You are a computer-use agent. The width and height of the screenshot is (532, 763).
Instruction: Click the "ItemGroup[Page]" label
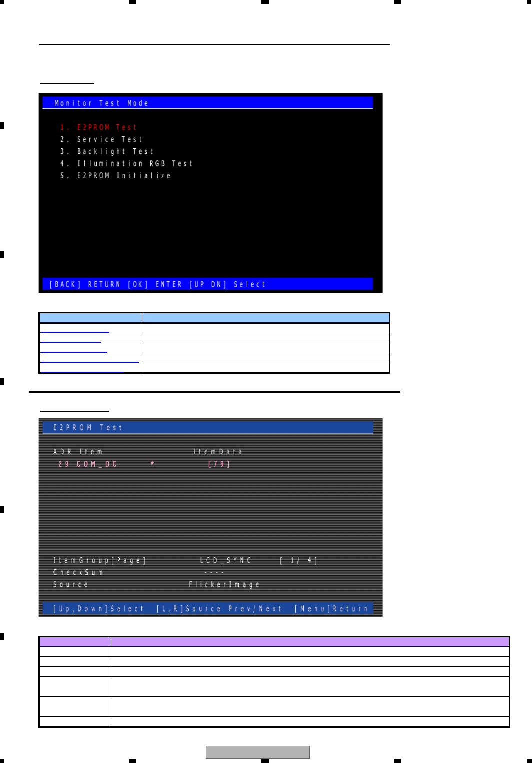pyautogui.click(x=100, y=560)
